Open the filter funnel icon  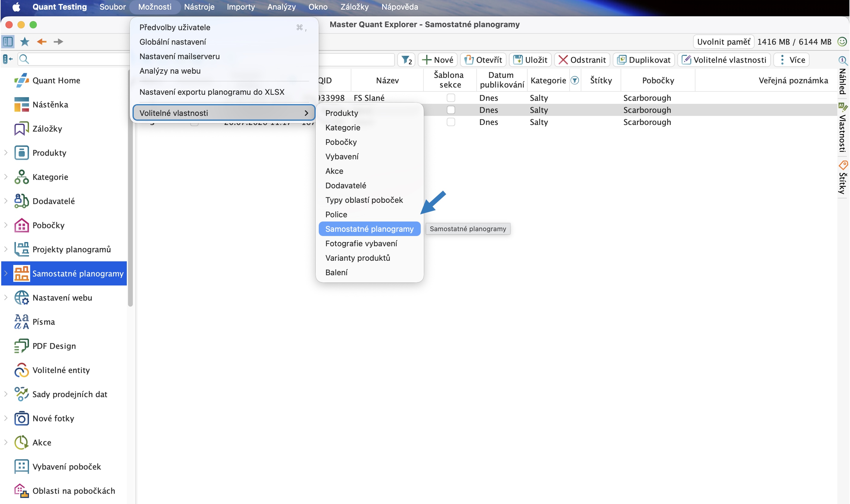(406, 60)
